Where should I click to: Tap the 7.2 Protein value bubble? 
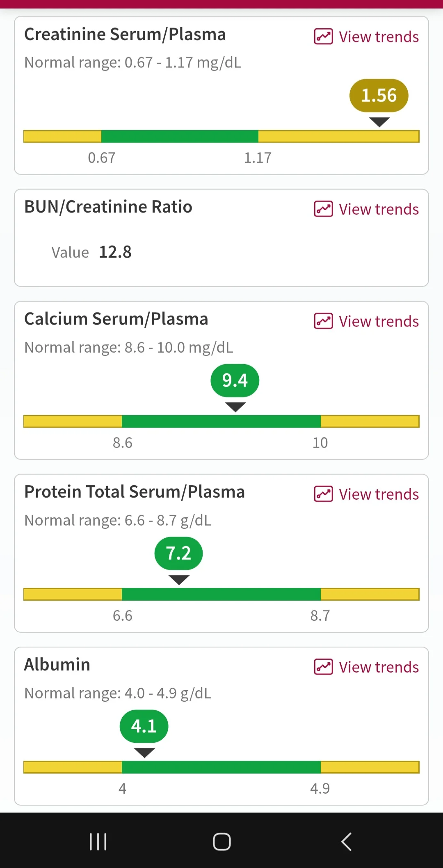[179, 553]
